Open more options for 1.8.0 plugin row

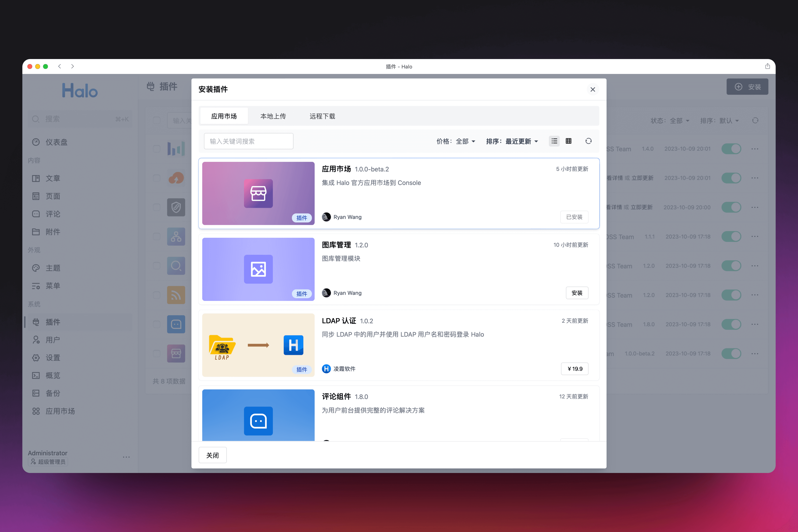point(755,324)
